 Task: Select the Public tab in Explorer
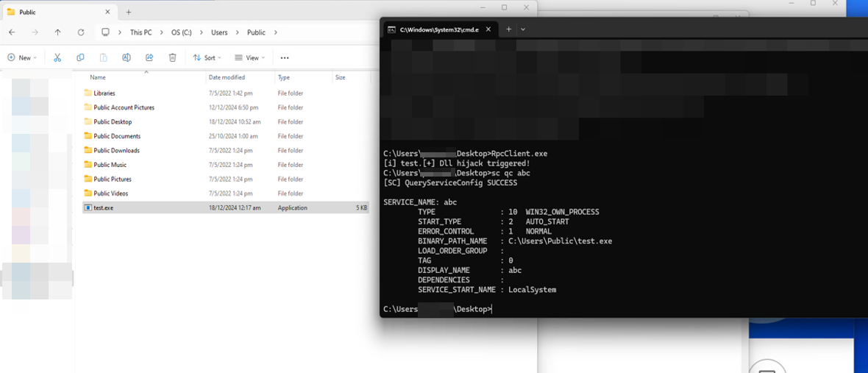pyautogui.click(x=59, y=12)
